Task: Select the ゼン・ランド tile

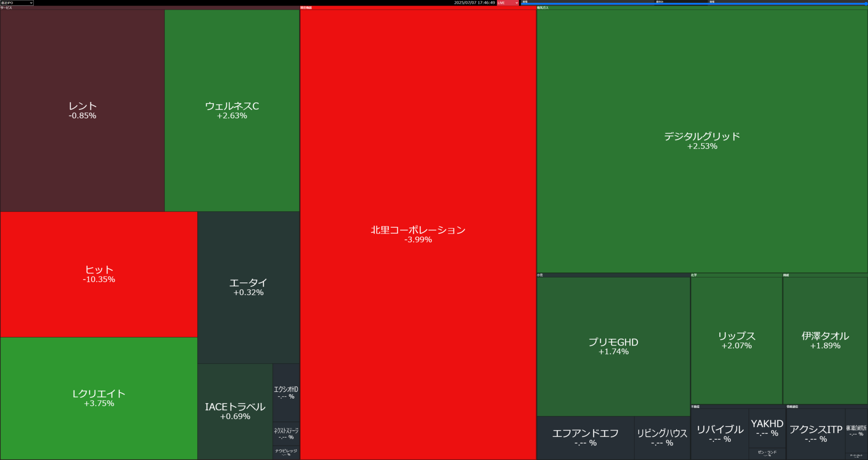Action: [767, 454]
